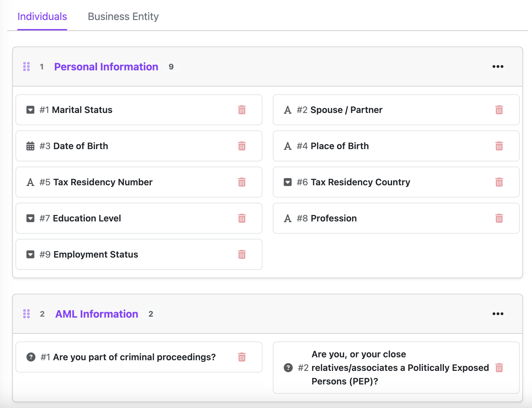532x408 pixels.
Task: Open the #1 Marital Status field
Action: [x=139, y=110]
